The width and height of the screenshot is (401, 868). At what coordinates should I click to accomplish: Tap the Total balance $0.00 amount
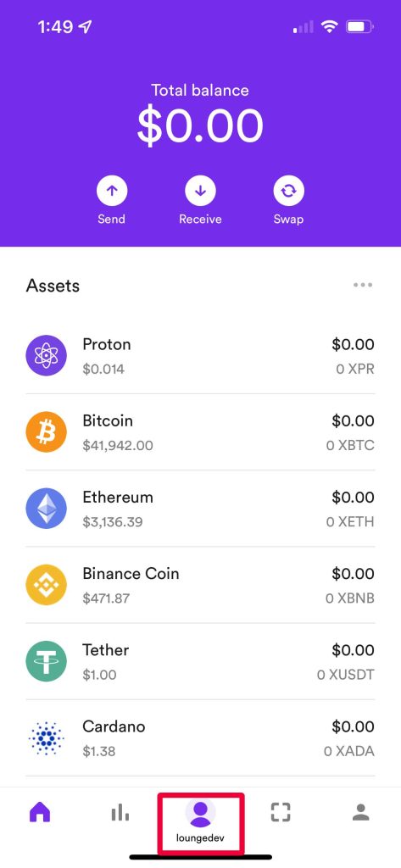coord(200,126)
